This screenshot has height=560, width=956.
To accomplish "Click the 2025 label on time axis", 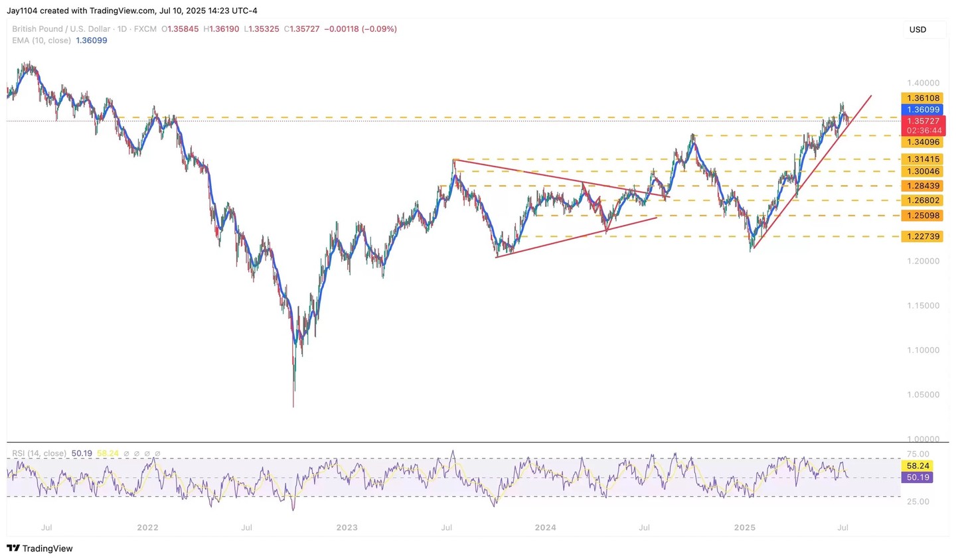I will click(x=744, y=527).
